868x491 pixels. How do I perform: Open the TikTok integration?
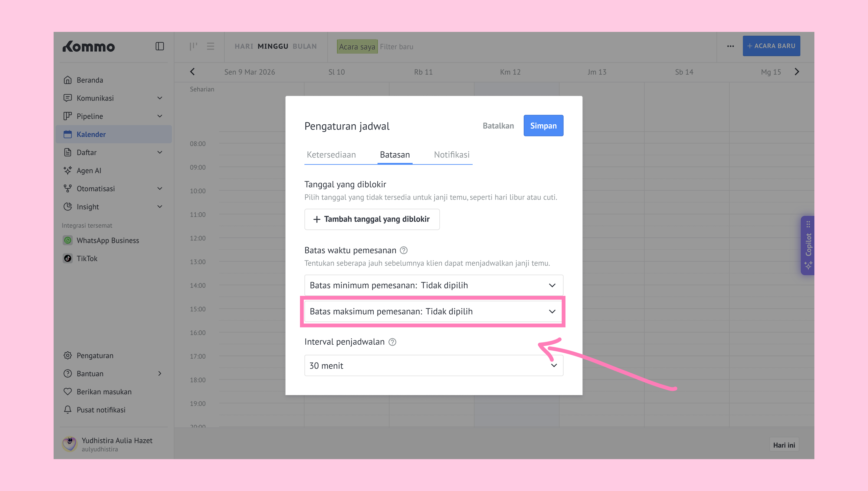click(87, 258)
